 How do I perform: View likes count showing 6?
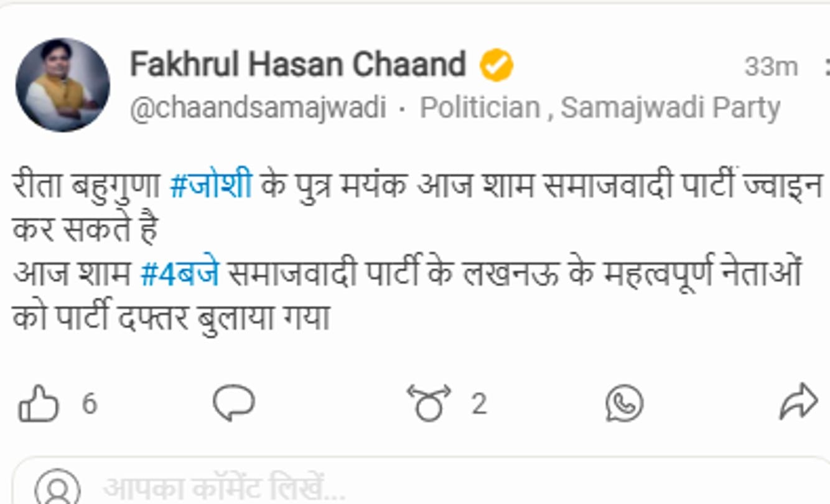click(x=90, y=404)
